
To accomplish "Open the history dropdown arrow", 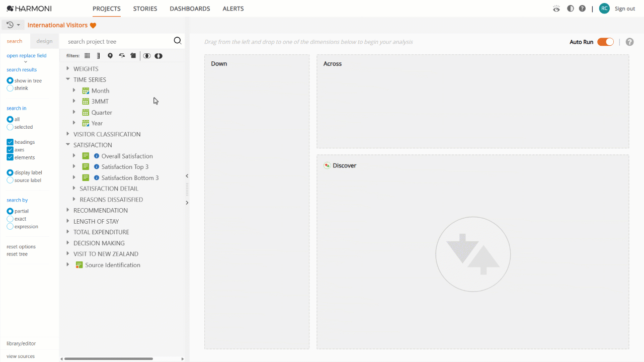I will click(19, 25).
